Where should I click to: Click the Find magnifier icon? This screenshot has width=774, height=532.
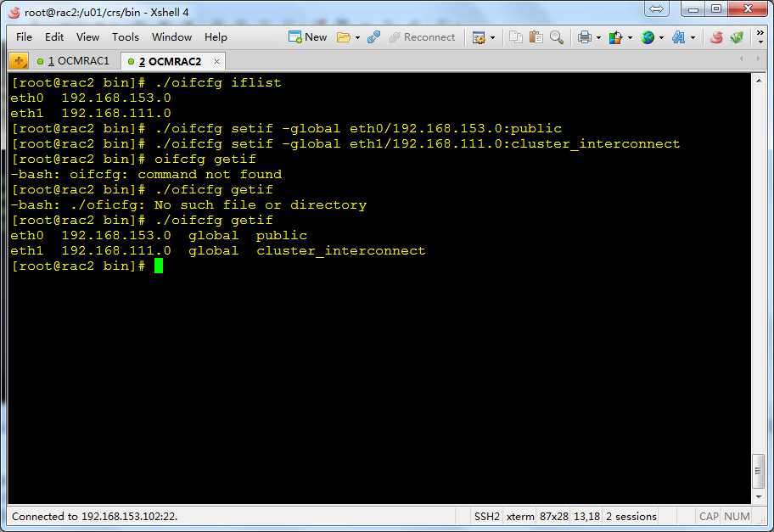[557, 37]
